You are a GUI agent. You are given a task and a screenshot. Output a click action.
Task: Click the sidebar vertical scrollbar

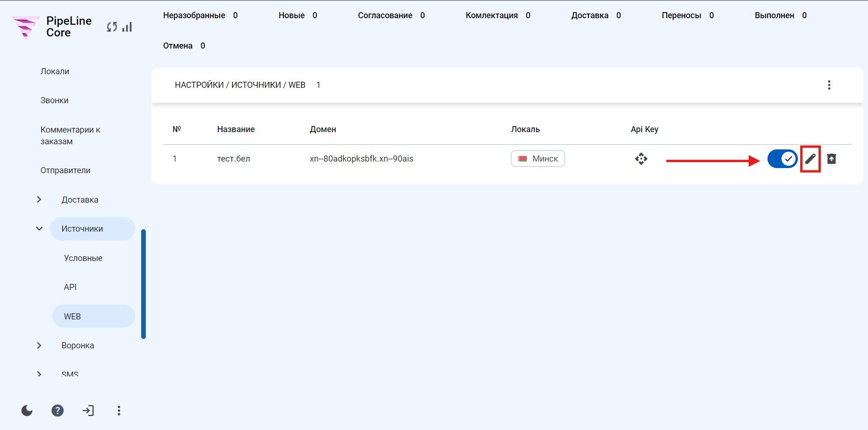point(143,284)
